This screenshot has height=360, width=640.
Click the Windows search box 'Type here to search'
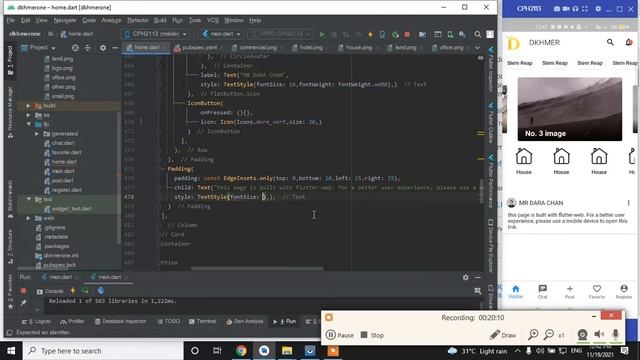pyautogui.click(x=103, y=351)
